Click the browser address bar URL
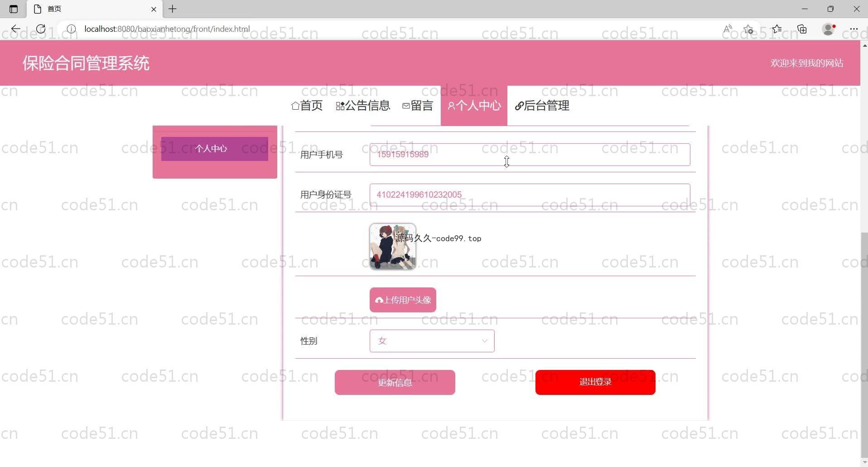The height and width of the screenshot is (467, 868). coord(167,29)
